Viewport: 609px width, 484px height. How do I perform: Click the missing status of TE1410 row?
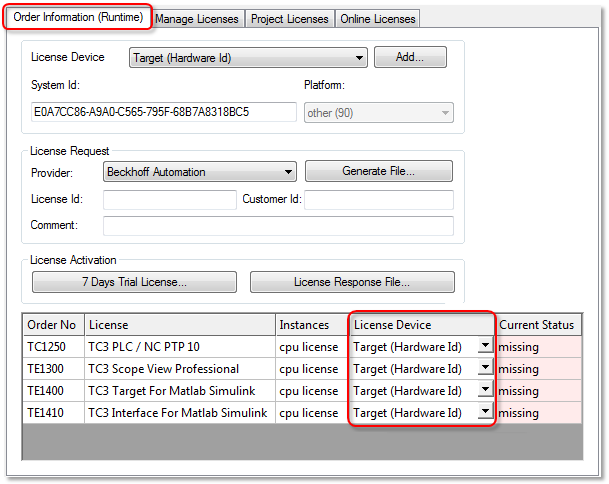tap(539, 413)
